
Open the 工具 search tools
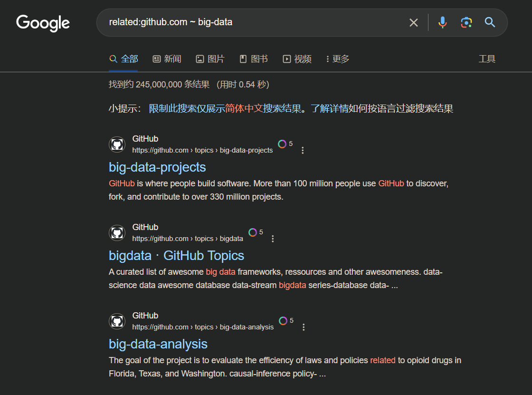tap(487, 59)
